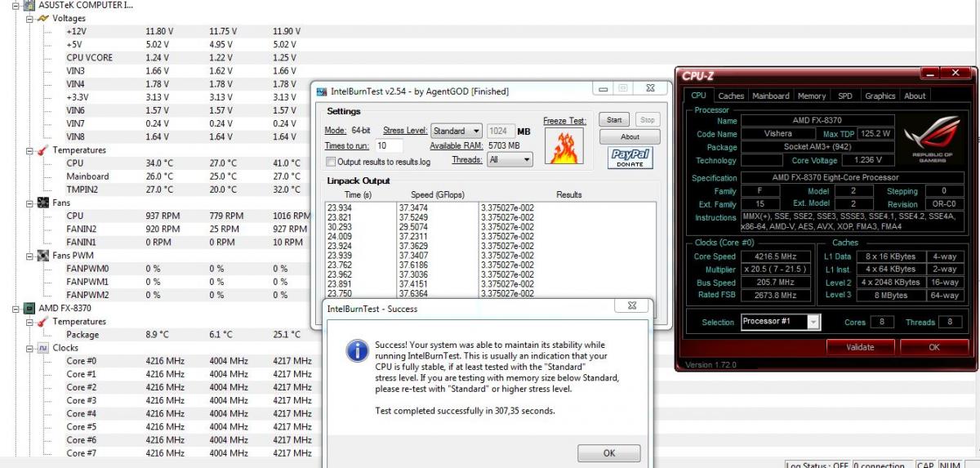This screenshot has width=980, height=468.
Task: Click the flame Freeze Test image
Action: pos(564,147)
